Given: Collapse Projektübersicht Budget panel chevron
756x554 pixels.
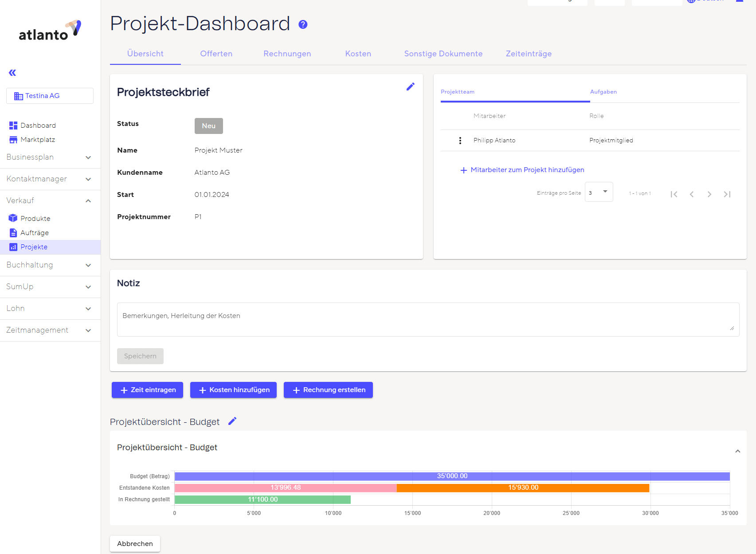Looking at the screenshot, I should tap(738, 451).
